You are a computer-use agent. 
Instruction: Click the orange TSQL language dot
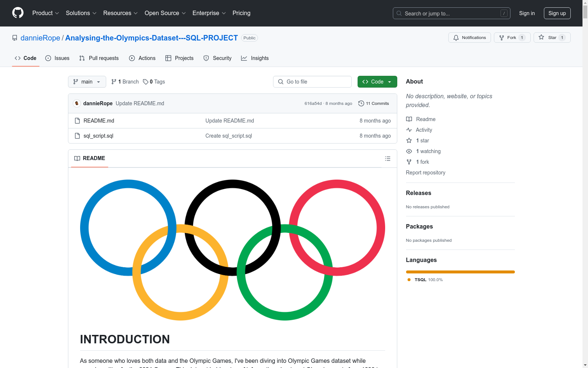click(x=409, y=280)
